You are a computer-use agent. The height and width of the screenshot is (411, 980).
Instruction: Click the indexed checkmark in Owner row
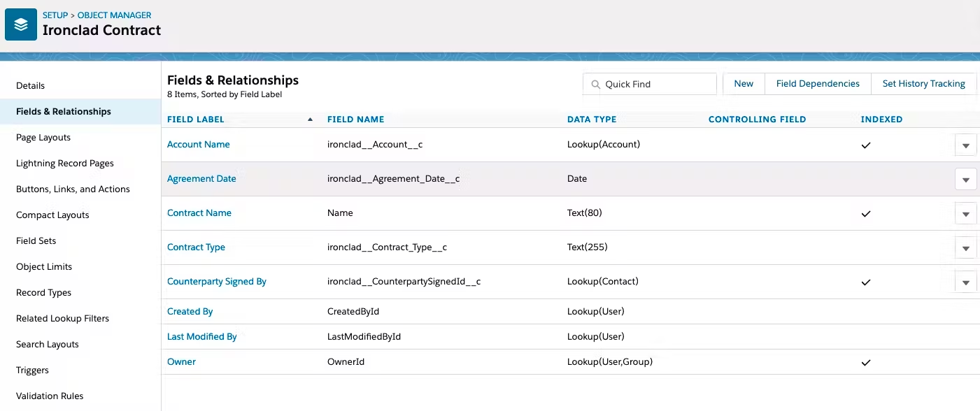866,363
